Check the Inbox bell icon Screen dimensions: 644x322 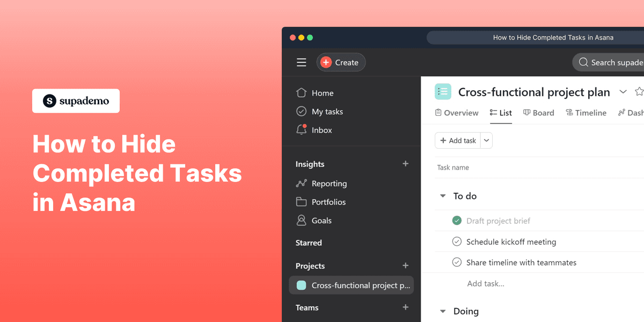coord(302,129)
